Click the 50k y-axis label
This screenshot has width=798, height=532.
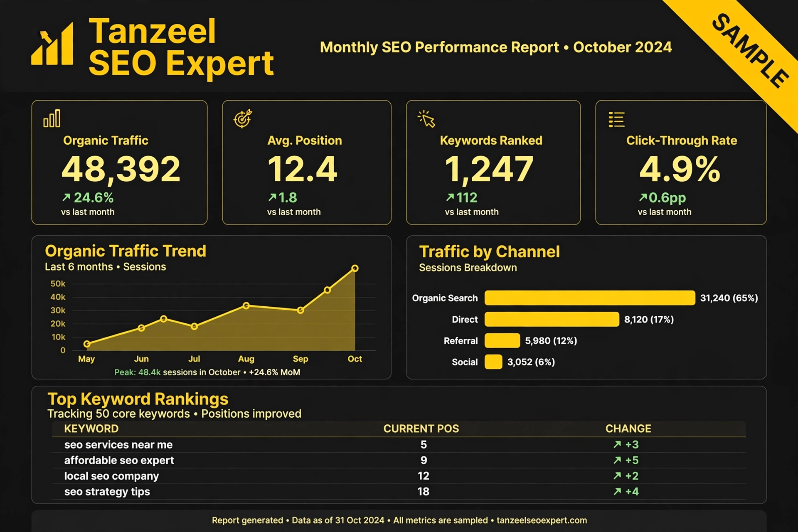[x=58, y=283]
